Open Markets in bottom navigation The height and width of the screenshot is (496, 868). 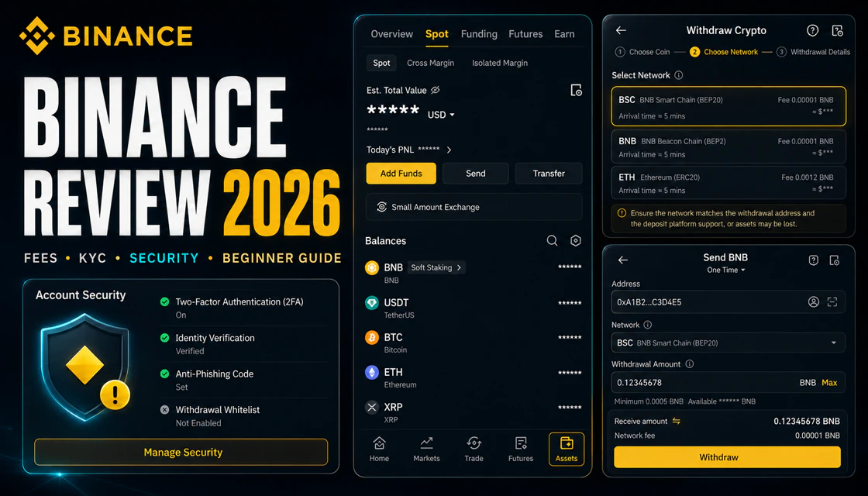pos(426,449)
